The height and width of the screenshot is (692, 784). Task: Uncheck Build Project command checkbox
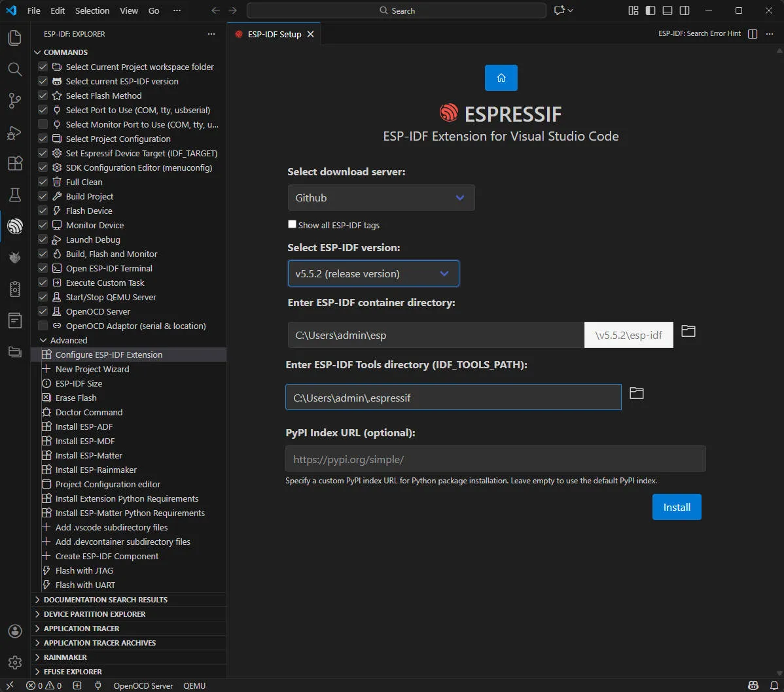43,196
